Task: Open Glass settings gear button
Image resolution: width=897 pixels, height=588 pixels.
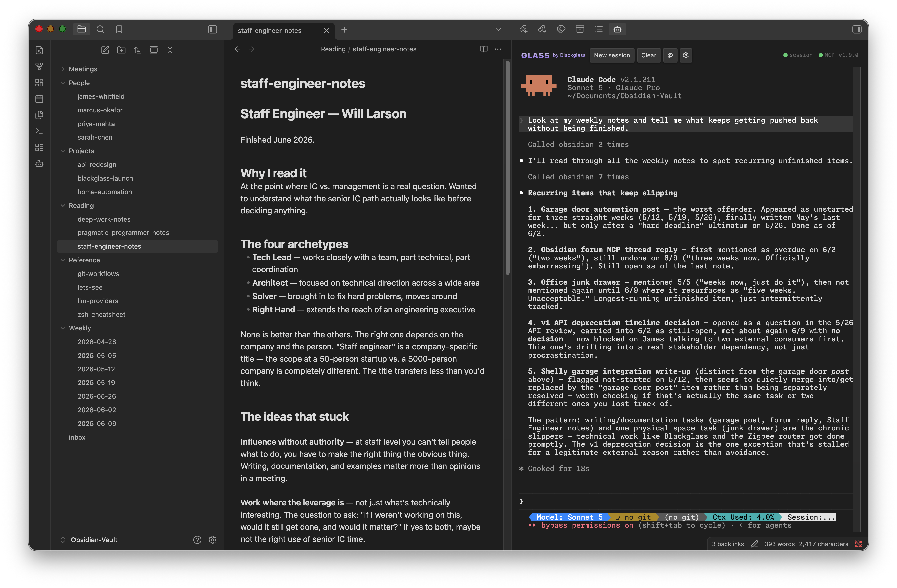Action: coord(686,55)
